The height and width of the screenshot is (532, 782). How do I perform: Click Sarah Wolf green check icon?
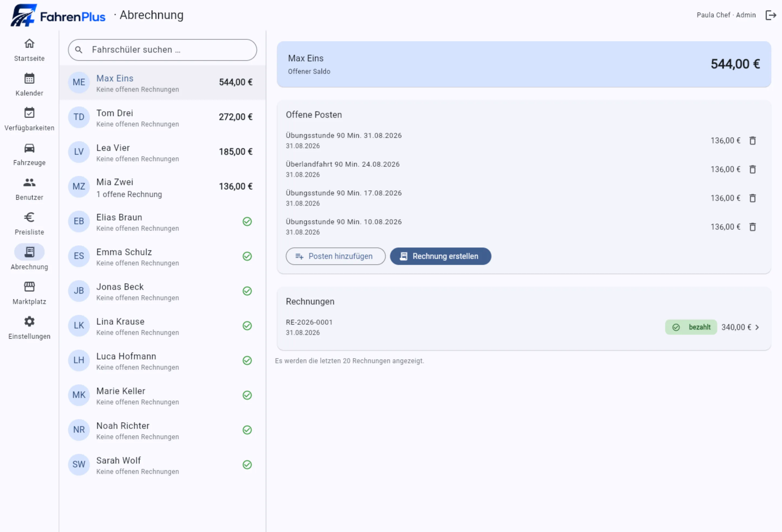tap(247, 465)
